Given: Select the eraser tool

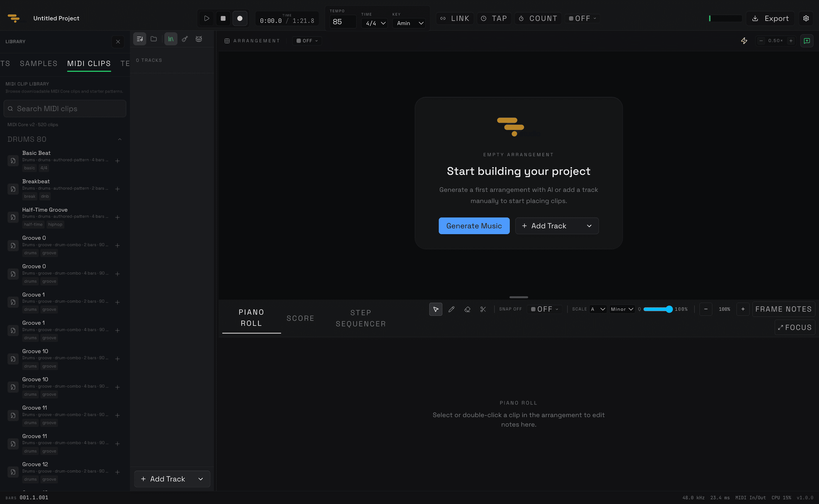Looking at the screenshot, I should pyautogui.click(x=467, y=309).
